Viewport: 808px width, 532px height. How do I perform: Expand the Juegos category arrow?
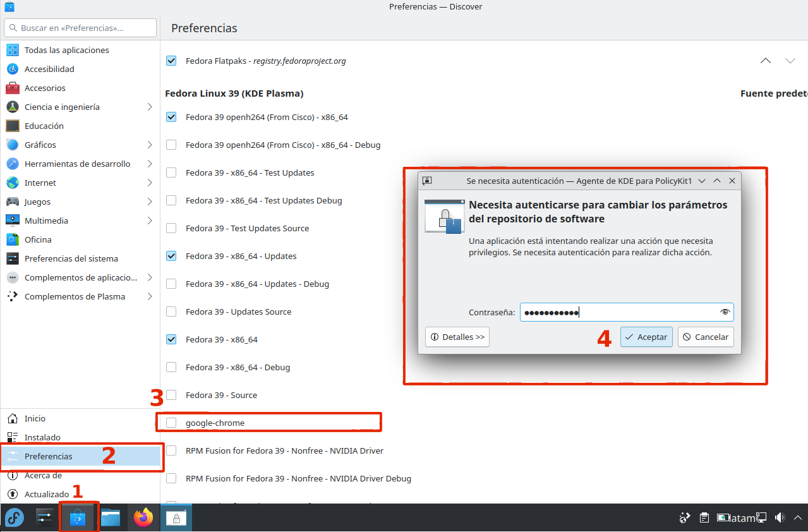click(150, 202)
